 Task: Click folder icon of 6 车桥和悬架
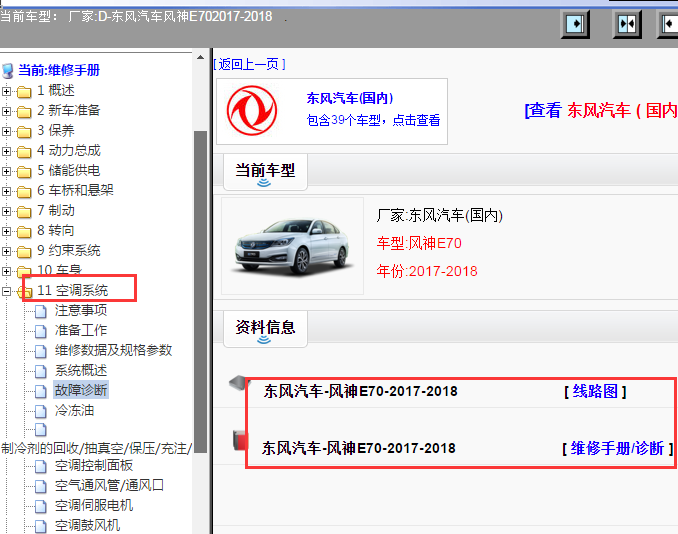pyautogui.click(x=24, y=191)
